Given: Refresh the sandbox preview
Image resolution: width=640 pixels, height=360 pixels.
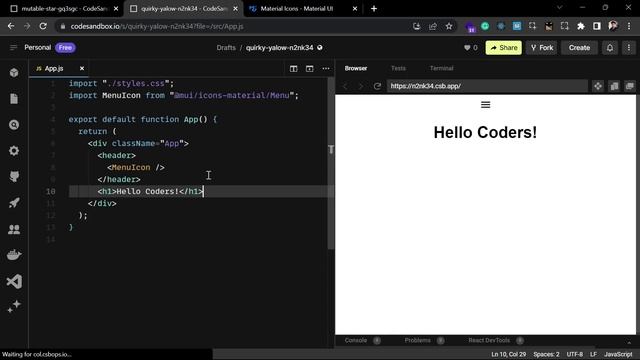Looking at the screenshot, I should click(x=377, y=86).
